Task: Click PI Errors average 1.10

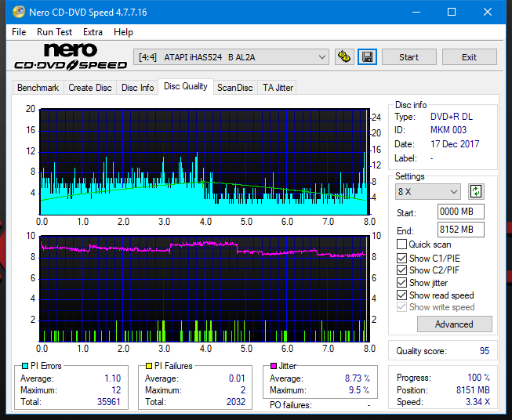Action: click(112, 378)
